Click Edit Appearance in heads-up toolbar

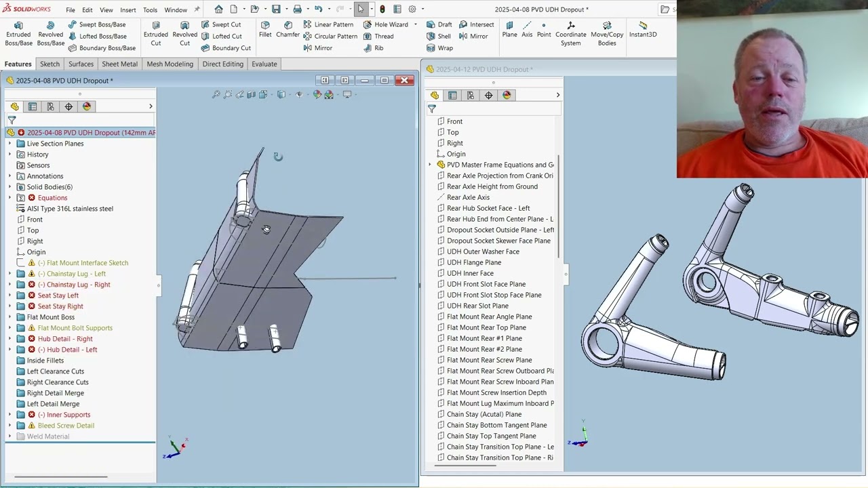click(x=317, y=94)
